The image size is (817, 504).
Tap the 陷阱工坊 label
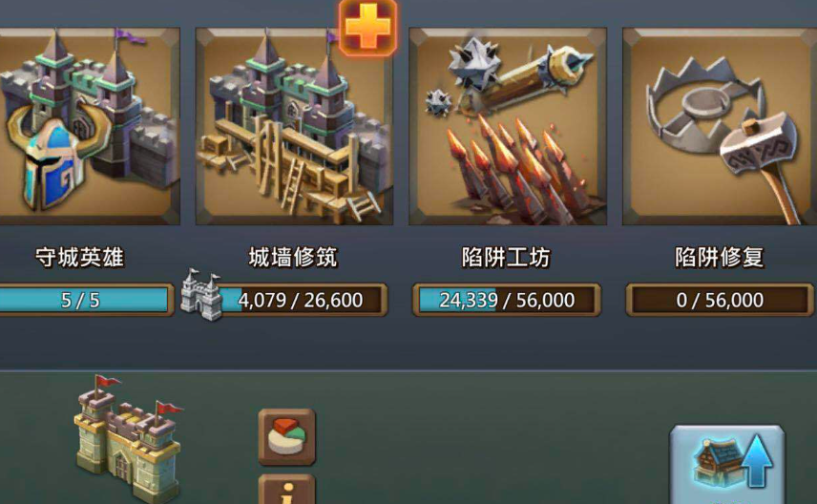(506, 258)
